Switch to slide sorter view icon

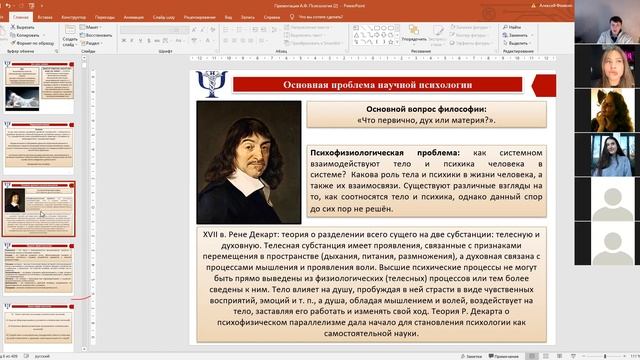pos(546,356)
